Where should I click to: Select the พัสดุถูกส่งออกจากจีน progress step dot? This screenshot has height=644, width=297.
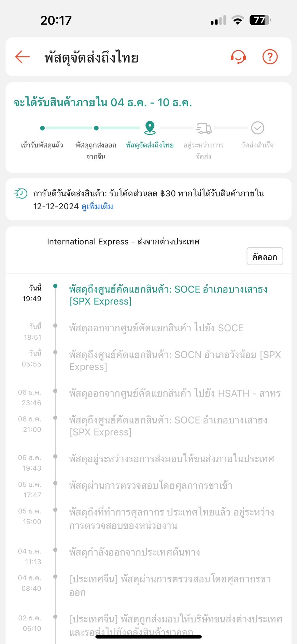[96, 128]
